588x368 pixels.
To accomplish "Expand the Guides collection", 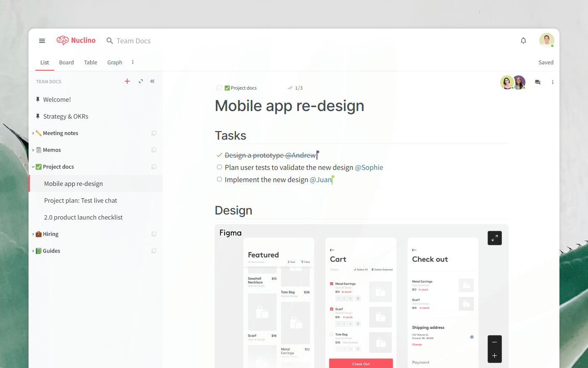I will (33, 251).
